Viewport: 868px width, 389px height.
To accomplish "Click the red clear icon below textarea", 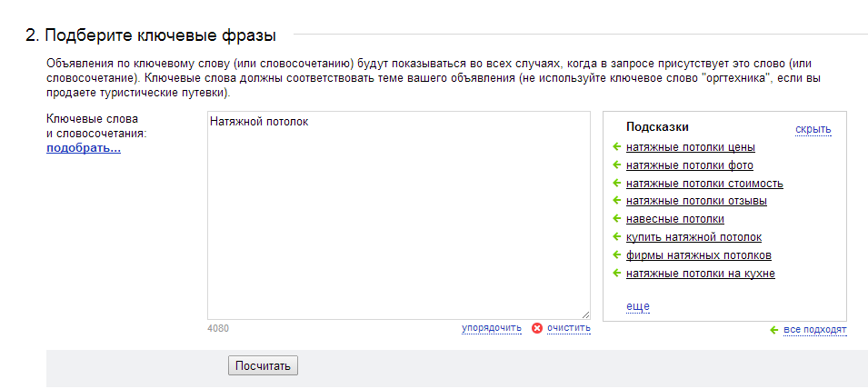I will [x=537, y=328].
